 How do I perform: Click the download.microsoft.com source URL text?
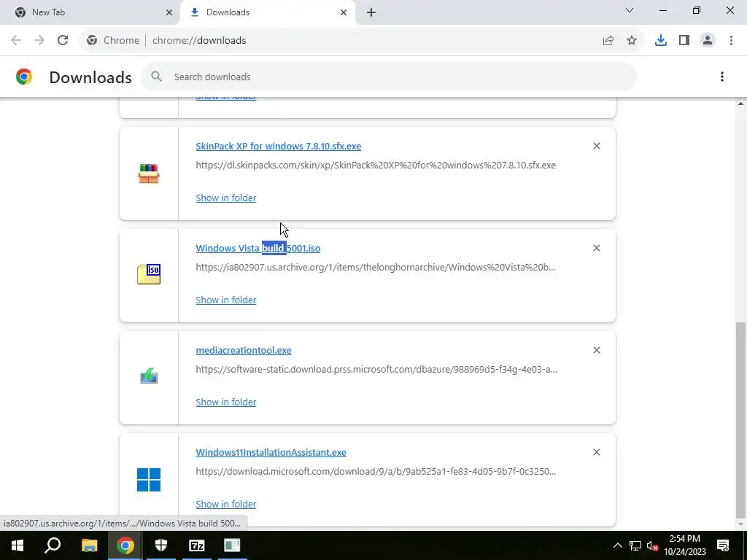tap(376, 472)
